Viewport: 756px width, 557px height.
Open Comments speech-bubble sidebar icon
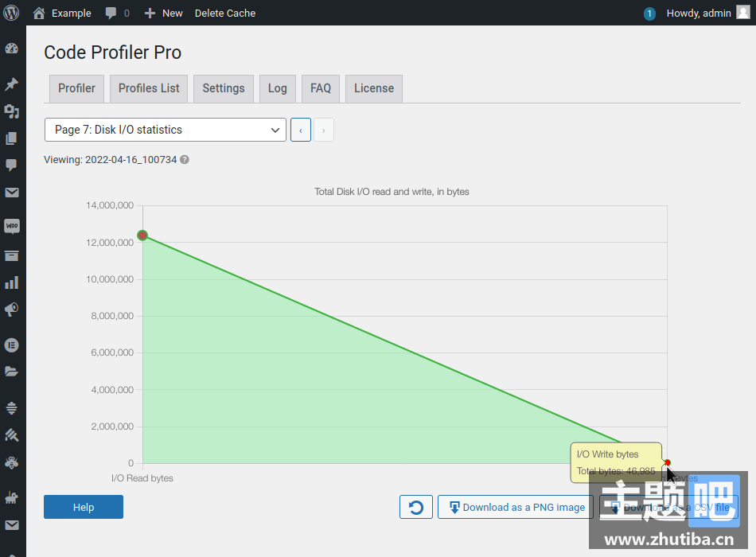(12, 166)
